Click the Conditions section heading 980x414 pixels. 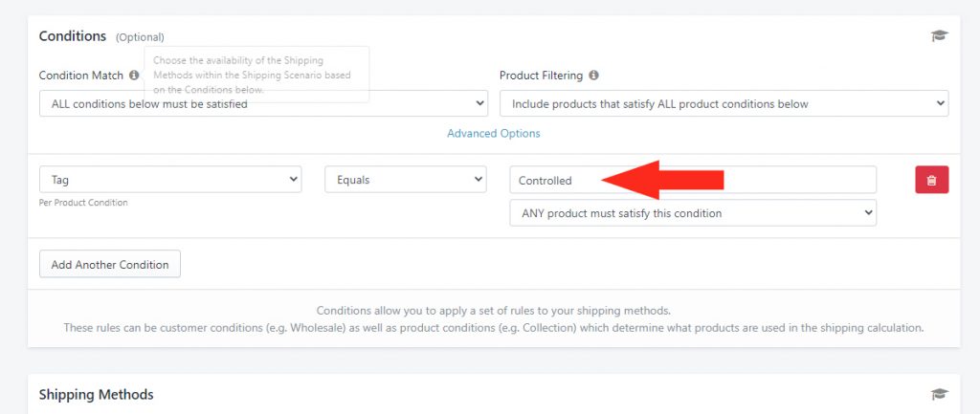pyautogui.click(x=73, y=36)
